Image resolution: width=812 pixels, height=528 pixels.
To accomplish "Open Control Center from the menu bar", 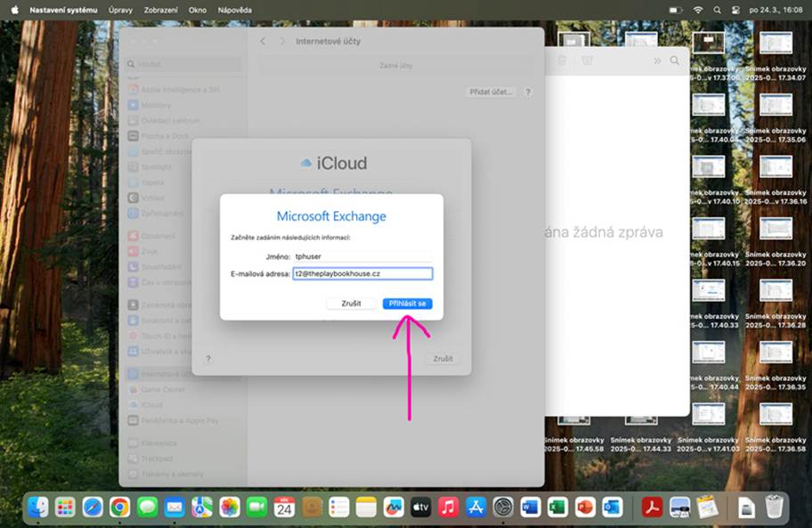I will tap(735, 10).
